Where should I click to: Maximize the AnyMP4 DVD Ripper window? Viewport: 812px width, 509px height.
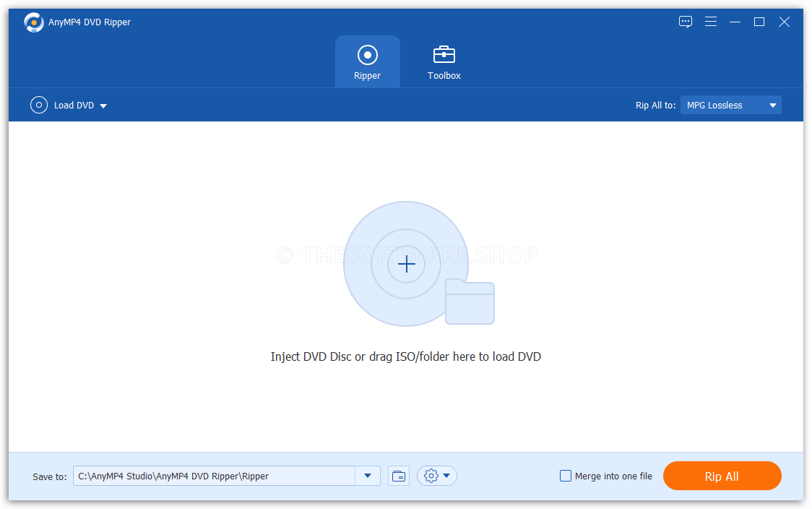[759, 22]
